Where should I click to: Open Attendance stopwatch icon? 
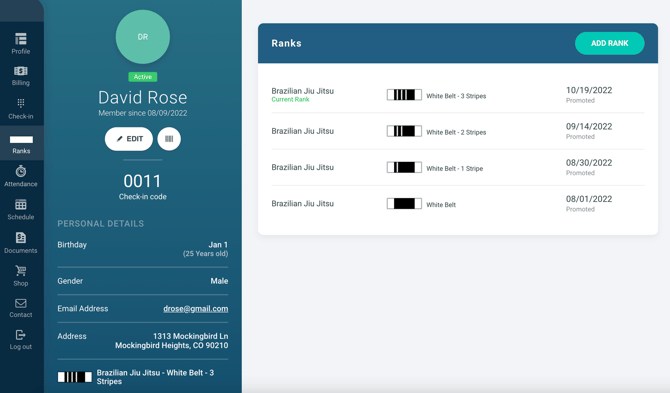pos(21,171)
